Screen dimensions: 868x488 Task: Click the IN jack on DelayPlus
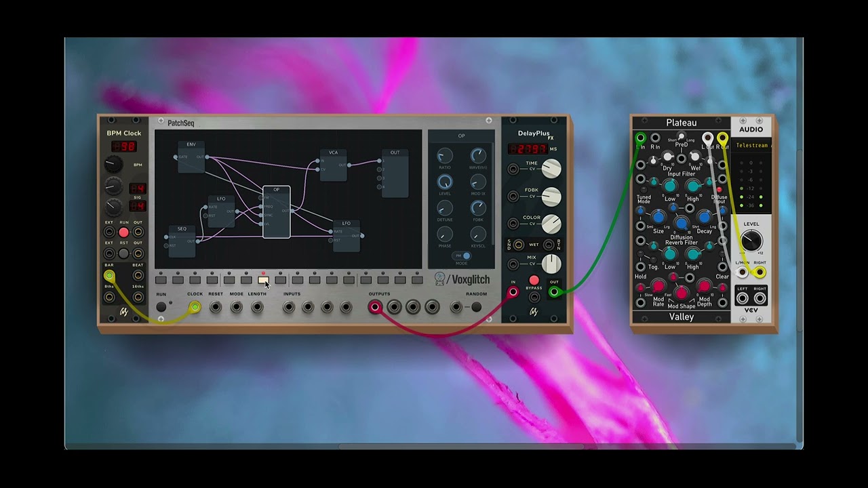(513, 292)
